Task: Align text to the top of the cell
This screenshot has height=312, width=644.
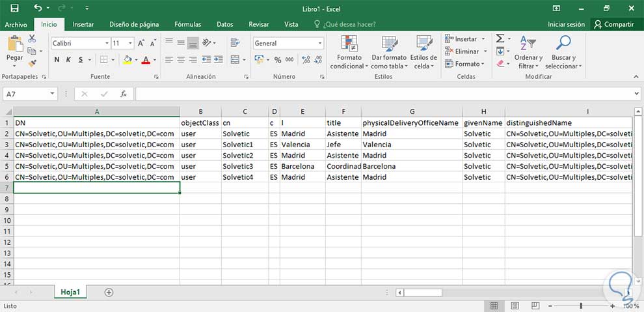Action: pos(168,43)
